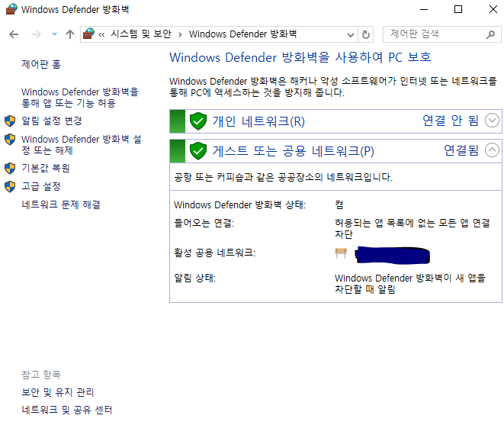Click the 제어판 검색 search field
This screenshot has height=425, width=504.
coord(442,34)
